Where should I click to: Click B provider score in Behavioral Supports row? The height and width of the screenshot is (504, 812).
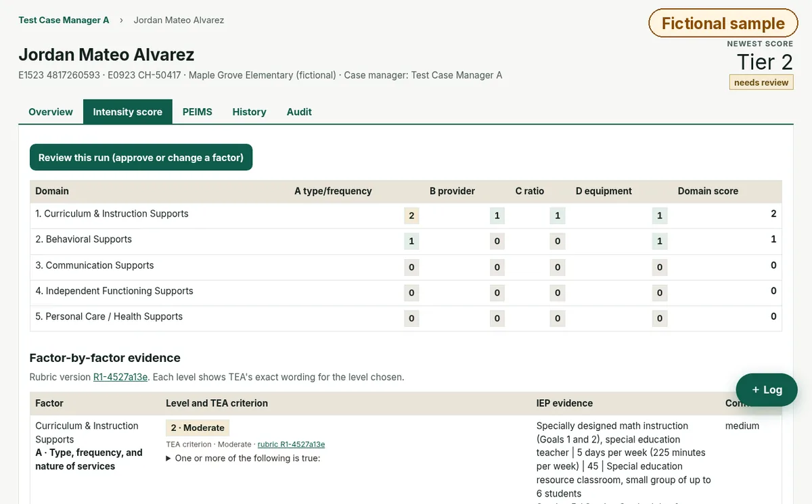pos(497,241)
